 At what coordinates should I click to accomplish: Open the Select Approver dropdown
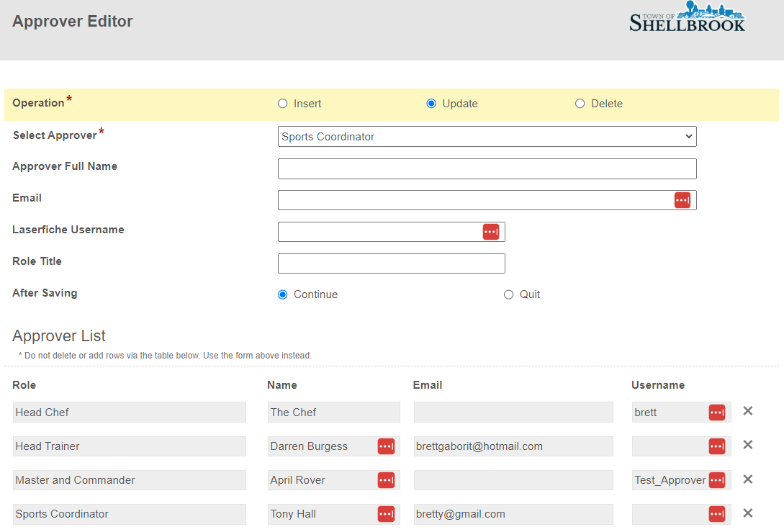pyautogui.click(x=487, y=137)
